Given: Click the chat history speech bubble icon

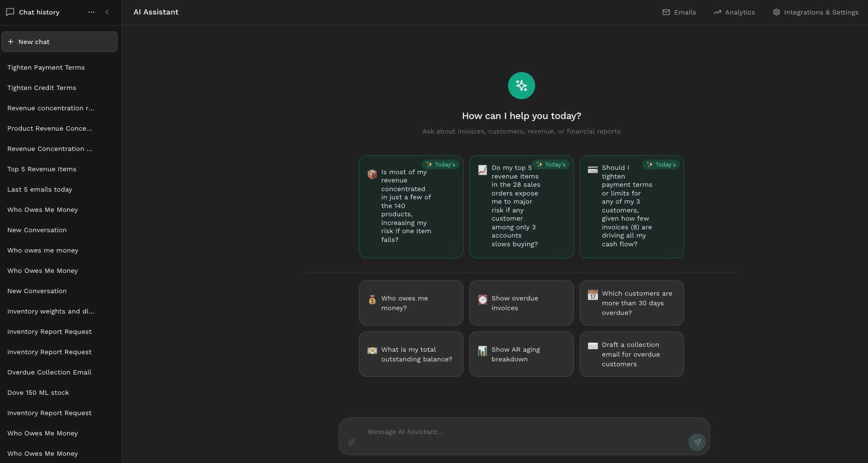Looking at the screenshot, I should [x=10, y=12].
